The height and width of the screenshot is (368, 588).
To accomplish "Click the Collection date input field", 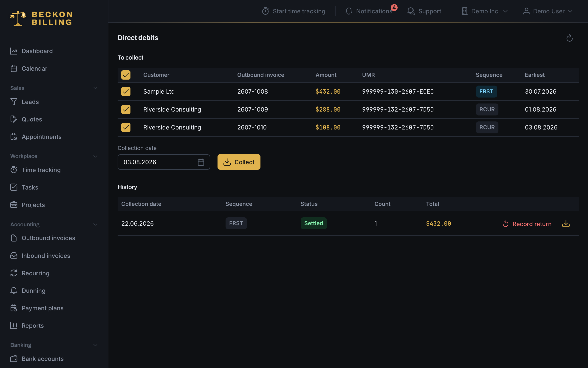I will 164,162.
